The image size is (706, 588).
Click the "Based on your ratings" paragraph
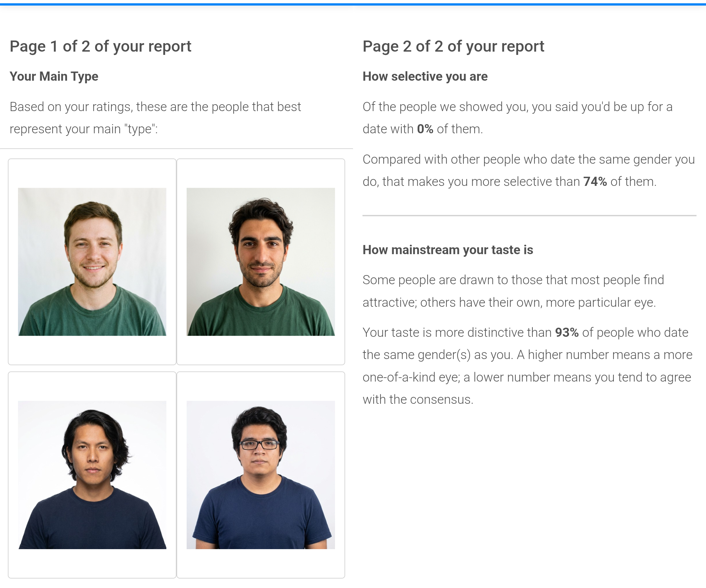(x=155, y=118)
